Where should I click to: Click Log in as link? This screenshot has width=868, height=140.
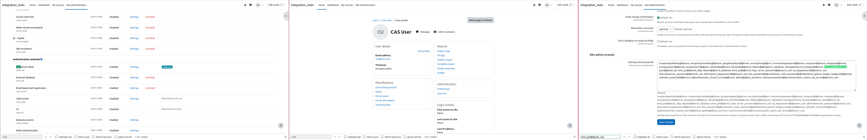pos(441,93)
